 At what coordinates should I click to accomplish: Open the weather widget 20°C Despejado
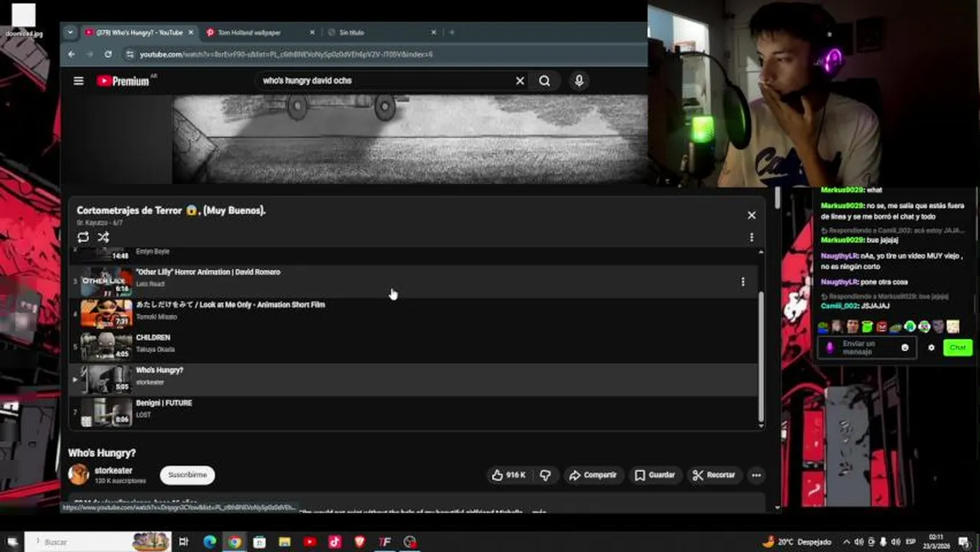tap(797, 542)
